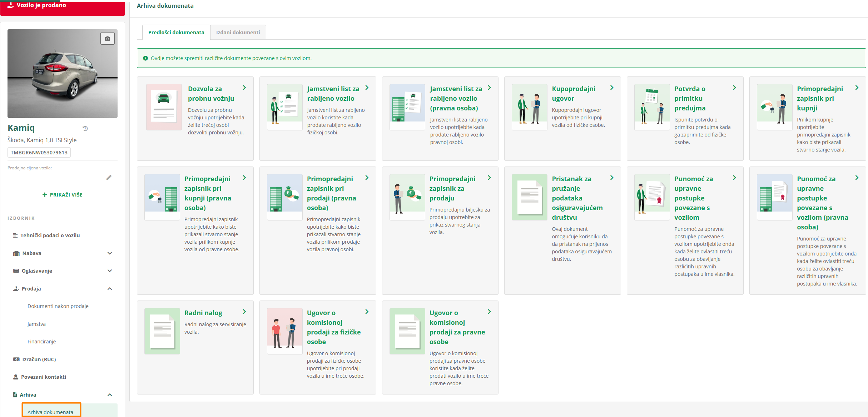Click the Dozvola za probnu vožnju document icon
This screenshot has height=417, width=868.
click(164, 107)
